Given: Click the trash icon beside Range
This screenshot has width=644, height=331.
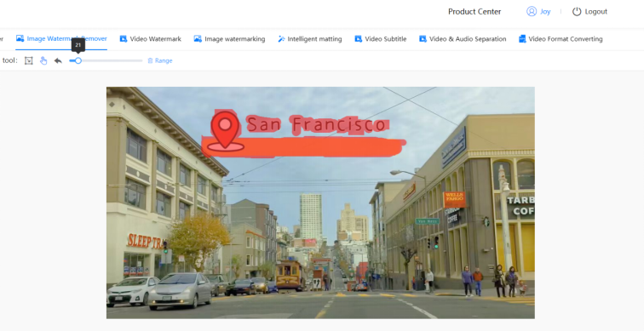Looking at the screenshot, I should point(150,60).
